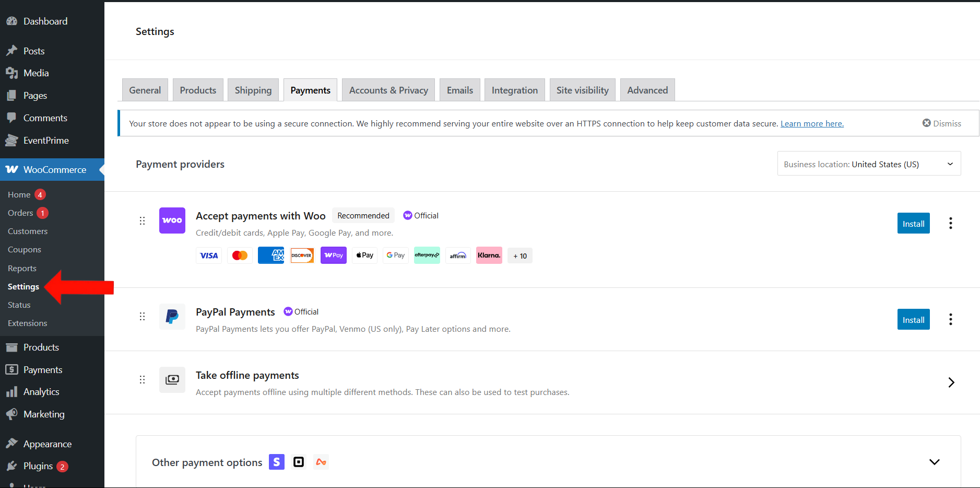This screenshot has height=488, width=980.
Task: Install PayPal Payments
Action: [914, 320]
